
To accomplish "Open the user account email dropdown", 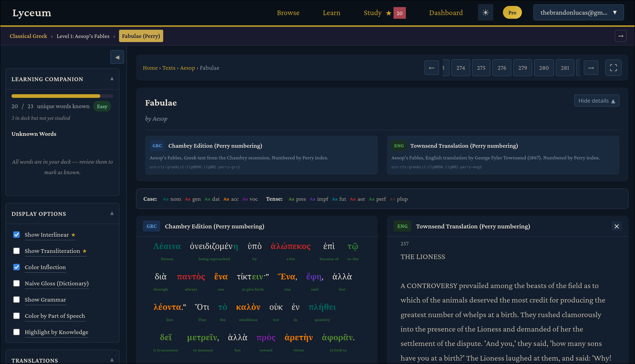I will pyautogui.click(x=578, y=13).
